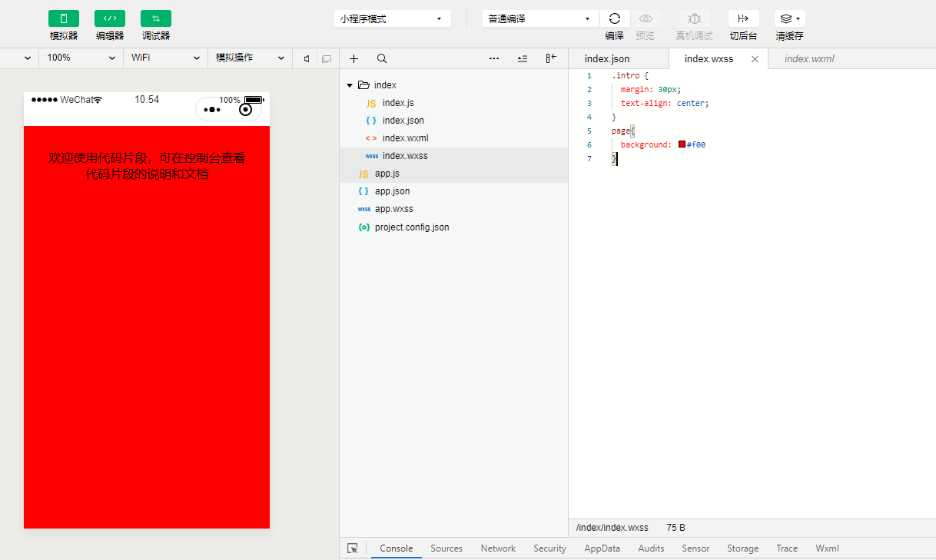Switch to the Trace tab
Image resolution: width=936 pixels, height=560 pixels.
pyautogui.click(x=787, y=548)
